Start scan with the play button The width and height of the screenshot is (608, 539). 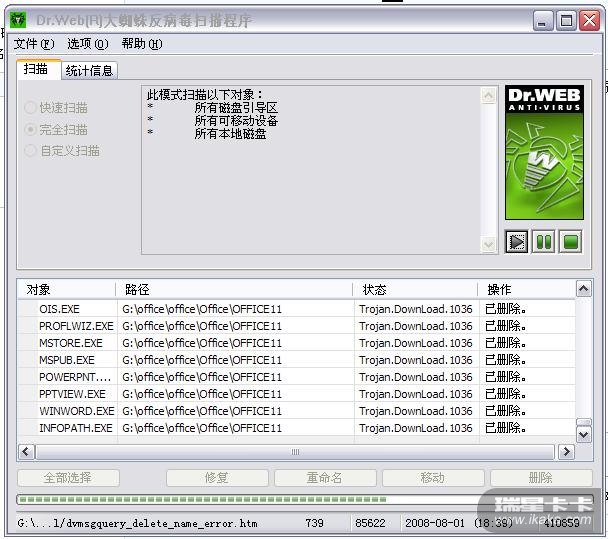516,242
